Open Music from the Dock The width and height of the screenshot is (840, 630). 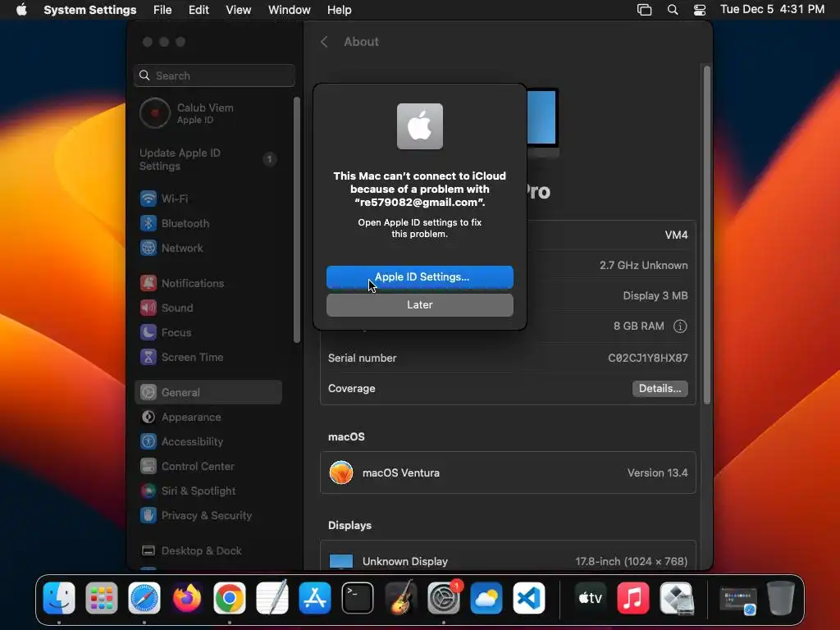click(633, 598)
